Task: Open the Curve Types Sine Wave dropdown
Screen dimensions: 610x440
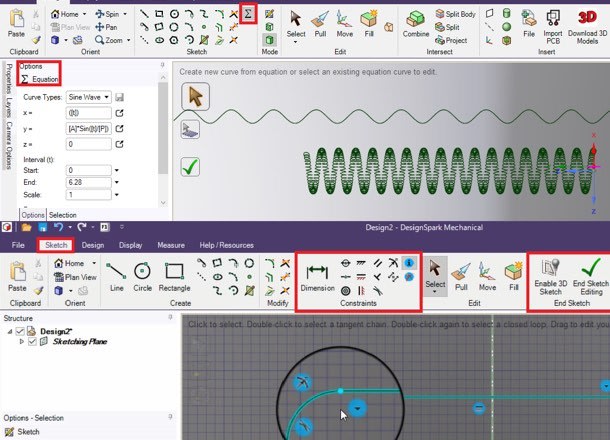Action: click(x=89, y=97)
